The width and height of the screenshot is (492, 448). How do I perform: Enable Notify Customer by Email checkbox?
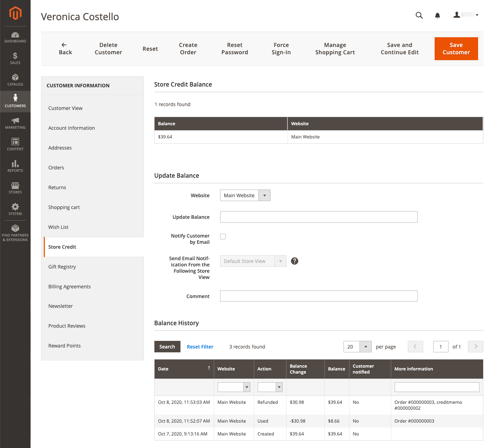pos(223,237)
